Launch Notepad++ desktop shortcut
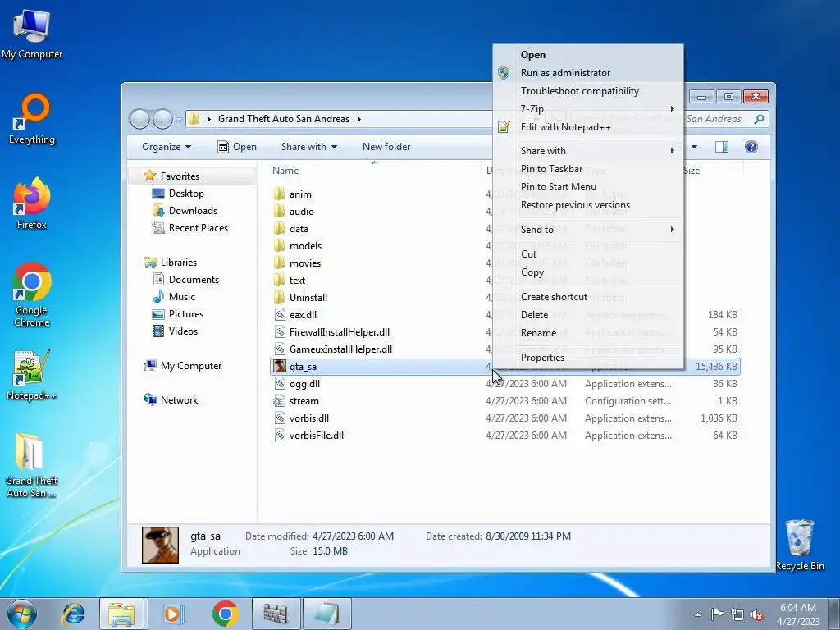This screenshot has height=630, width=840. point(32,375)
